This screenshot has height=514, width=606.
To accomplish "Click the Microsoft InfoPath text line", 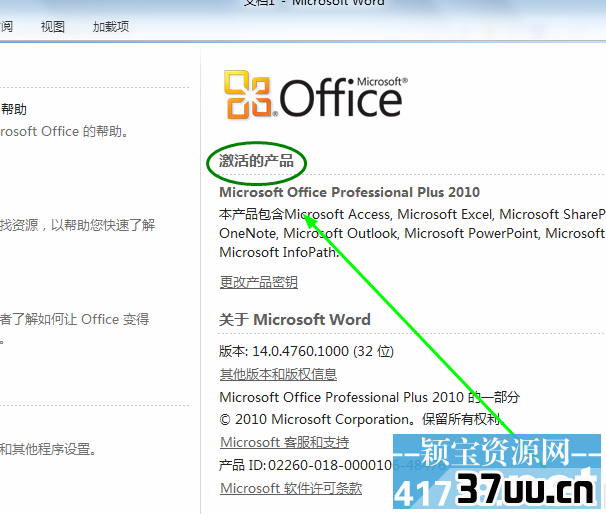I will tap(279, 252).
